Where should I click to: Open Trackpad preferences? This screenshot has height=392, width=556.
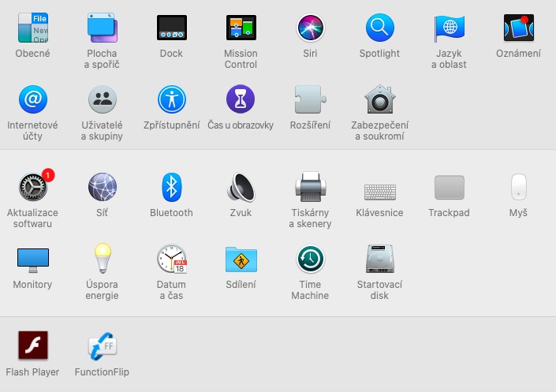(450, 187)
